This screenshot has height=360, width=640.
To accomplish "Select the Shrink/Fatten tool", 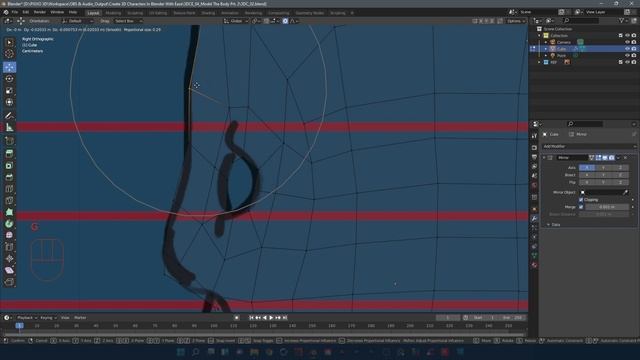I will pos(9,258).
